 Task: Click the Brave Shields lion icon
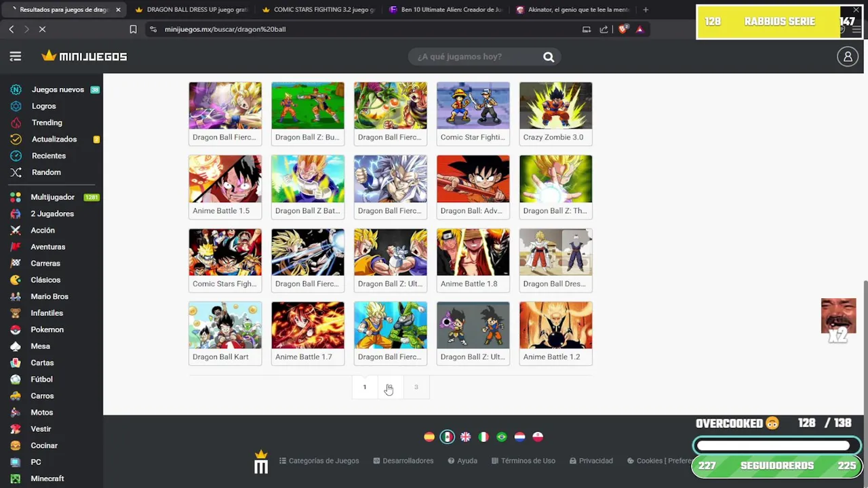[x=623, y=29]
